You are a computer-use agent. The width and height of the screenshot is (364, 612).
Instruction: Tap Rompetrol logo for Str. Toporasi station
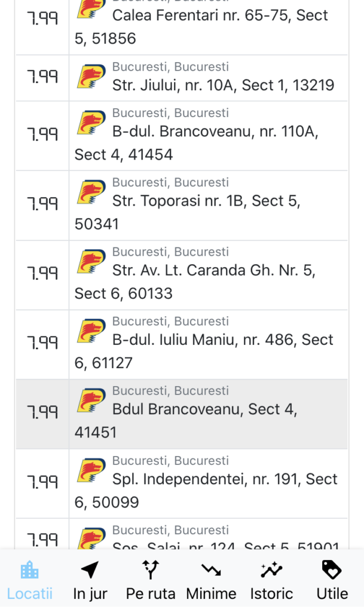pos(91,192)
